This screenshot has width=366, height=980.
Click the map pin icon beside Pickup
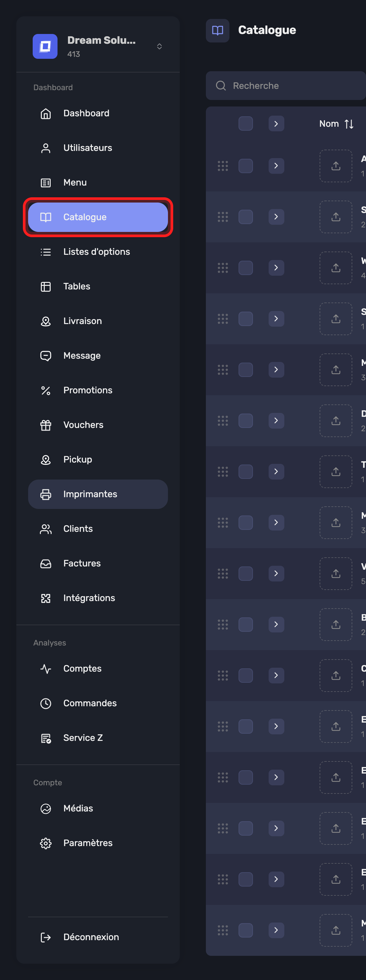click(x=46, y=460)
